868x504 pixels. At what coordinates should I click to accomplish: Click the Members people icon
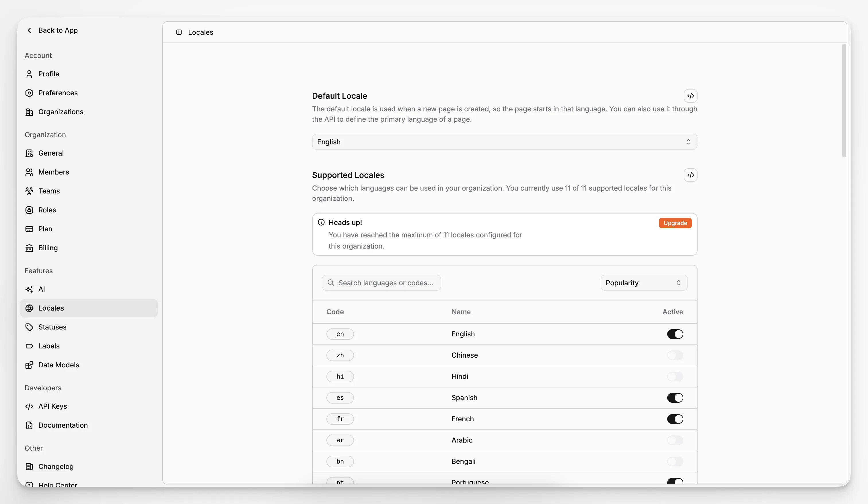click(x=29, y=172)
